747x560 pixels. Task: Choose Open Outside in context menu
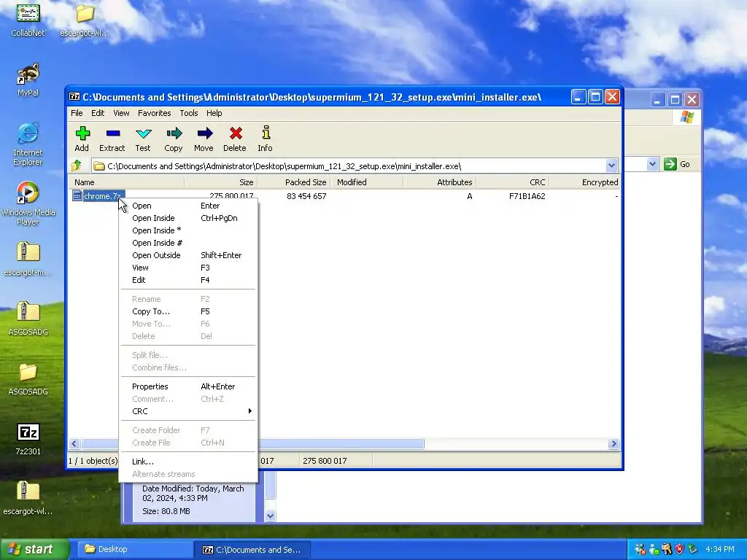(188, 255)
